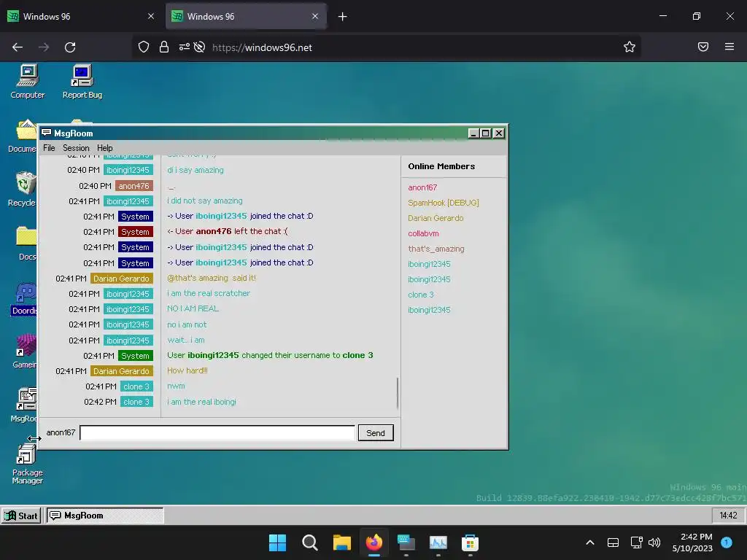Open the Help menu in MsgRoom
Viewport: 747px width, 560px height.
pyautogui.click(x=105, y=148)
